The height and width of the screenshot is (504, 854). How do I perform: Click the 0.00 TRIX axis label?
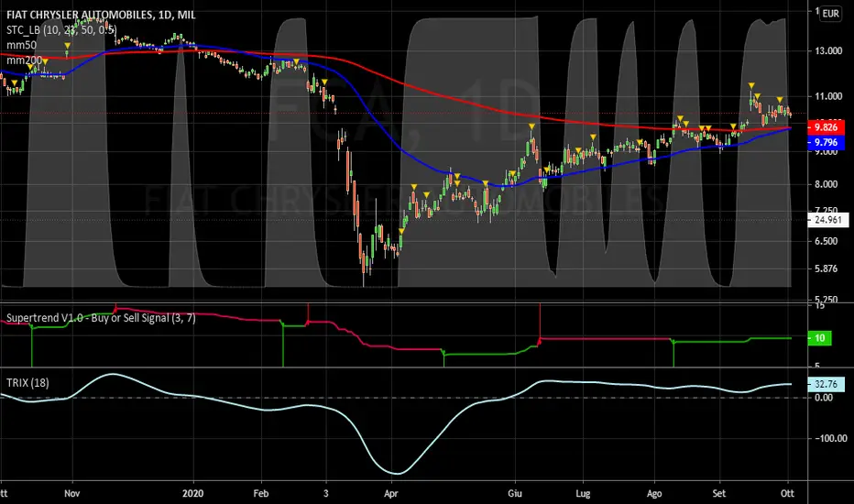(824, 398)
